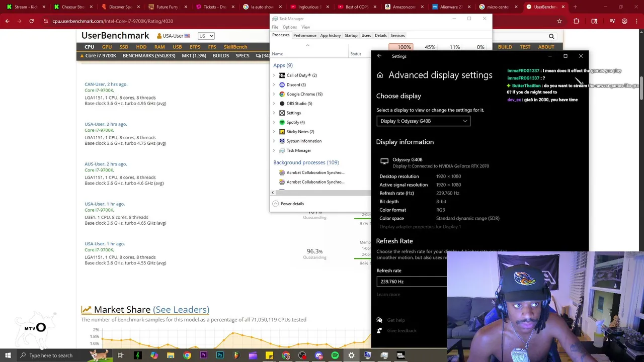Expand the Sticky Notes process group
644x362 pixels.
274,132
